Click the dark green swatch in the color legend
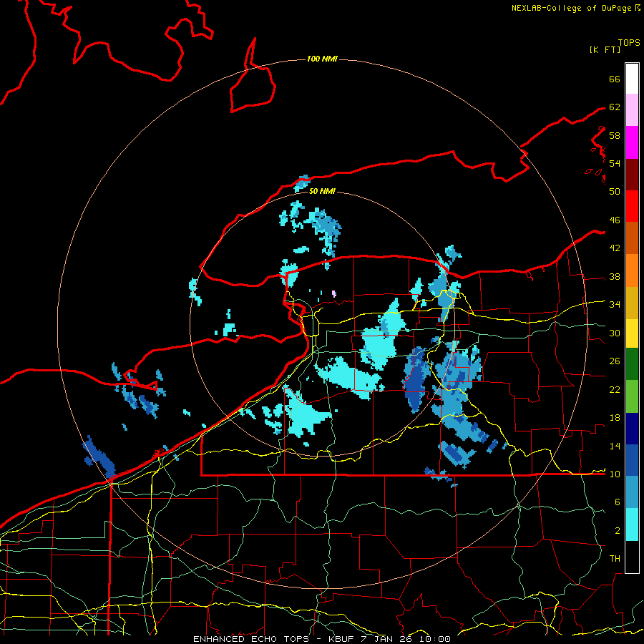The width and height of the screenshot is (644, 644). coord(632,364)
